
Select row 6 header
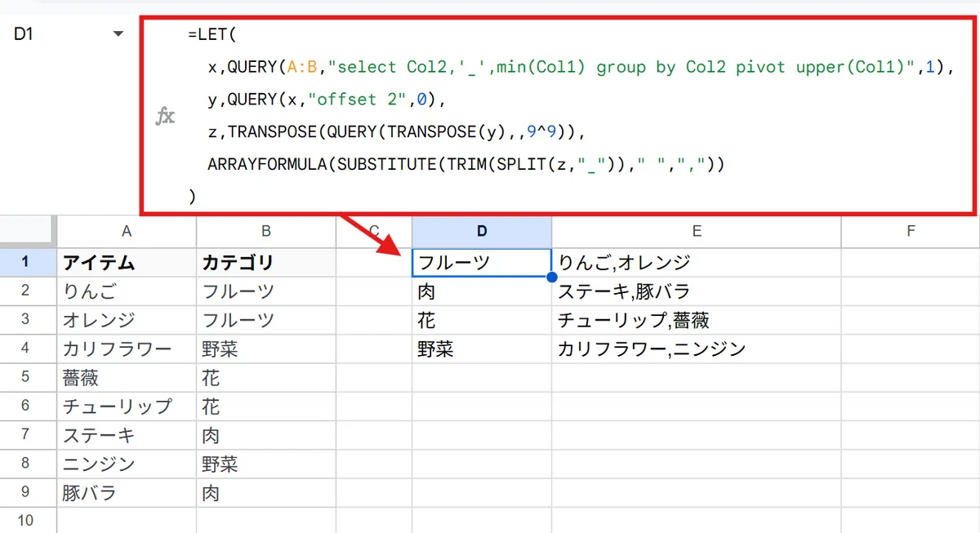pyautogui.click(x=28, y=407)
